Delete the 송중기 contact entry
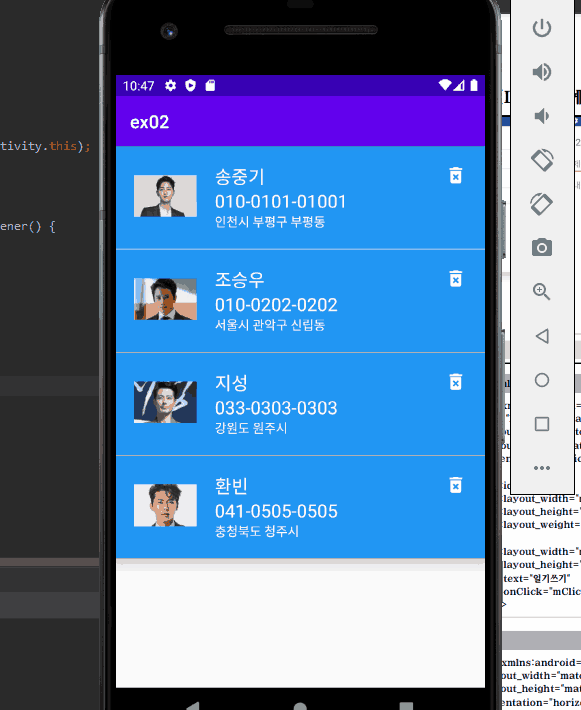Screen dimensions: 581x710 (x=456, y=176)
